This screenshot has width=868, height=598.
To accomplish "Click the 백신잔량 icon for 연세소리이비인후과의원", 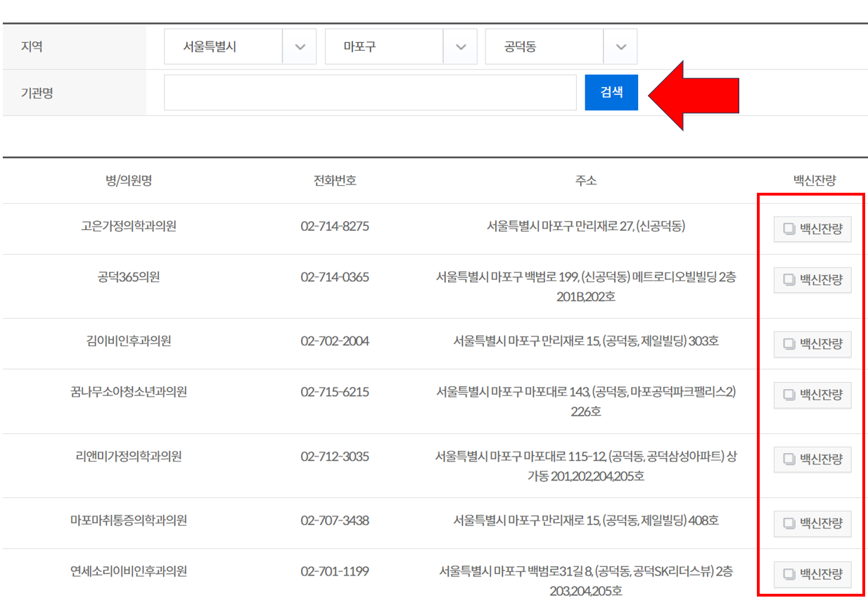I will click(812, 575).
